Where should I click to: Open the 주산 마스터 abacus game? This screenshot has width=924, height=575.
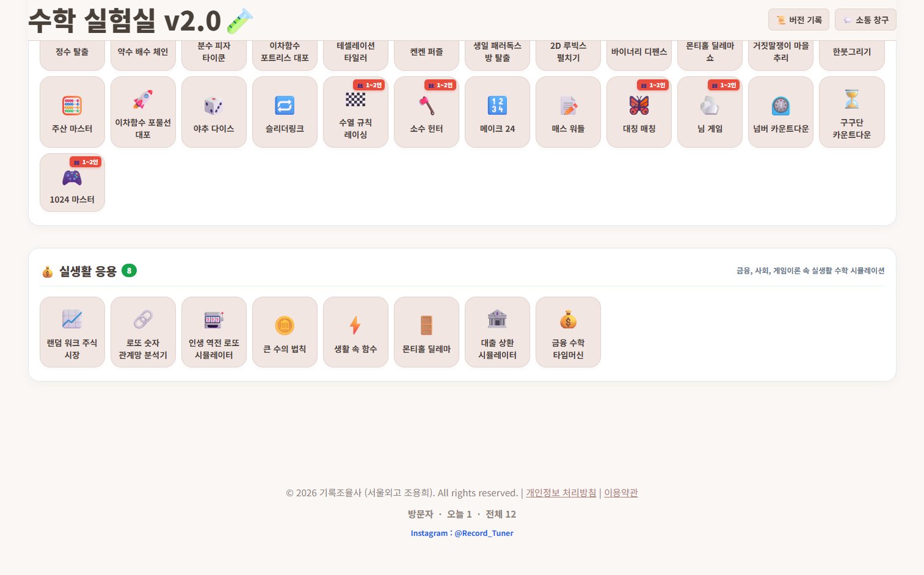[72, 112]
